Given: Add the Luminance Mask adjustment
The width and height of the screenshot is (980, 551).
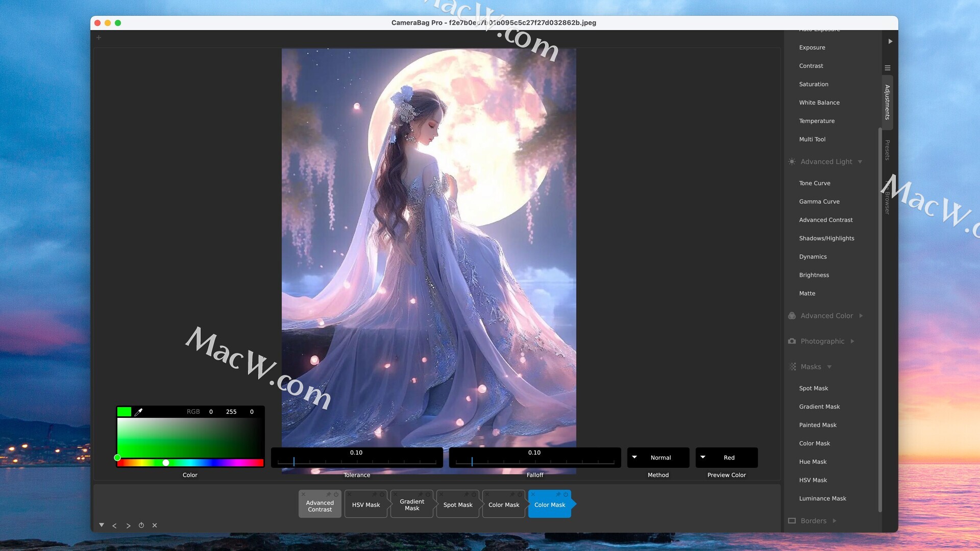Looking at the screenshot, I should pos(822,498).
